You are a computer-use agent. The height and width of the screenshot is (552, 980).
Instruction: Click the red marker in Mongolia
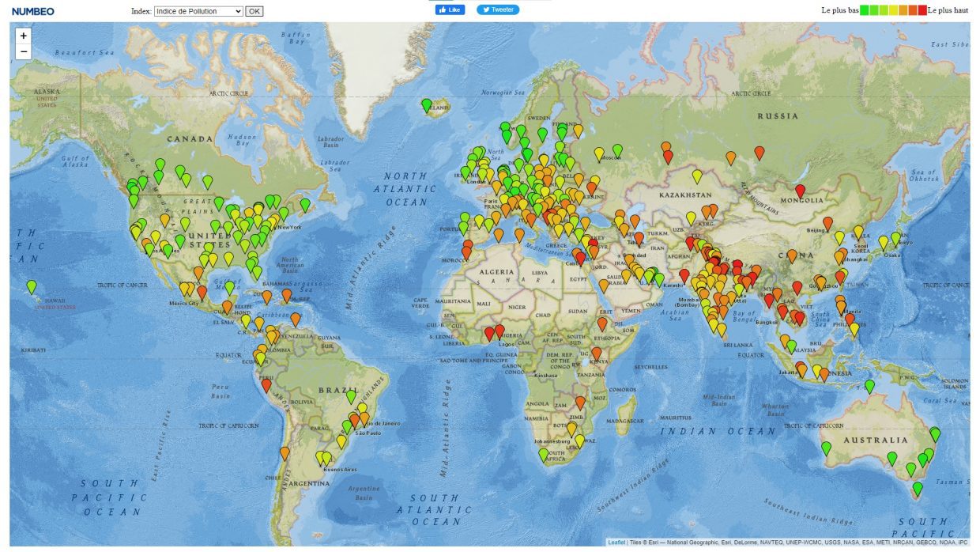point(800,191)
